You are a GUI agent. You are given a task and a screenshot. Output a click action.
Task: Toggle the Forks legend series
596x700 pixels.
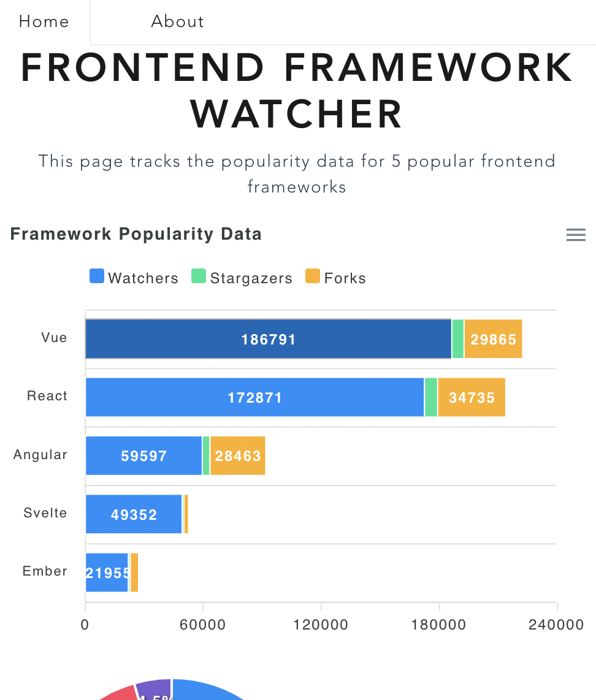345,278
